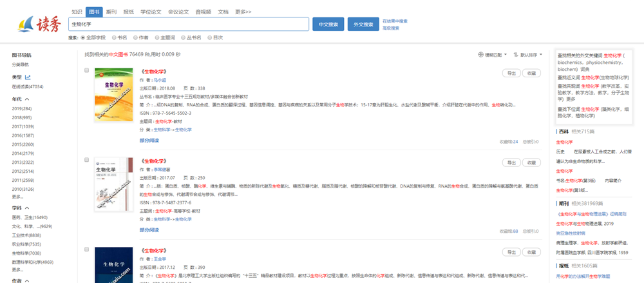
Task: Click the 中文搜索 button
Action: pos(328,24)
